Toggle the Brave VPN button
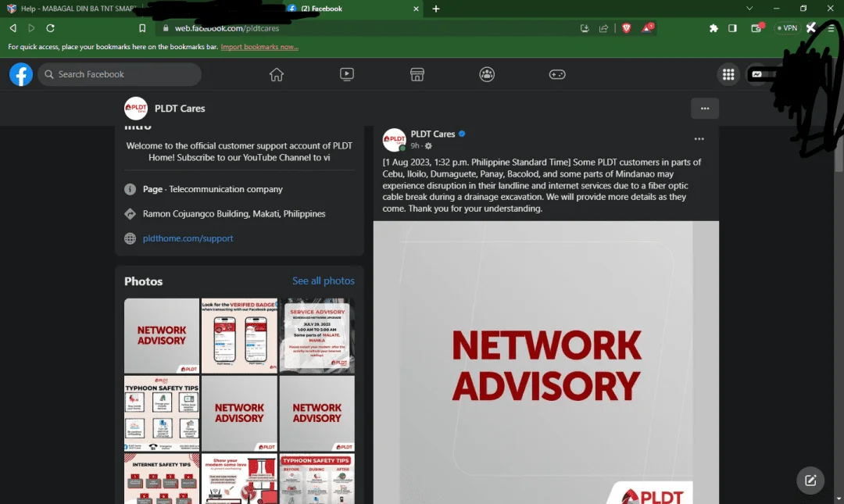The height and width of the screenshot is (504, 844). click(787, 28)
